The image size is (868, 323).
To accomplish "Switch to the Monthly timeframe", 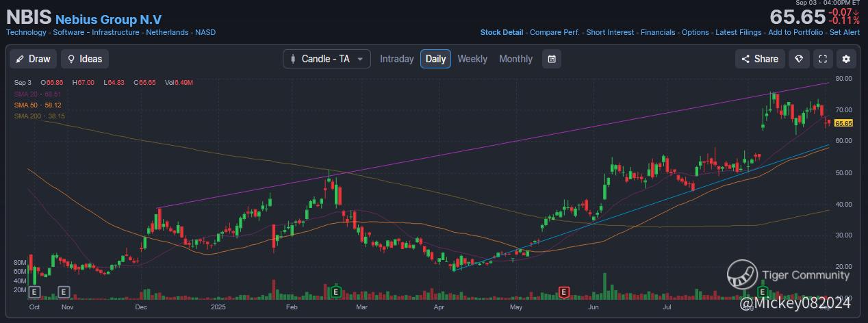I will pyautogui.click(x=515, y=59).
